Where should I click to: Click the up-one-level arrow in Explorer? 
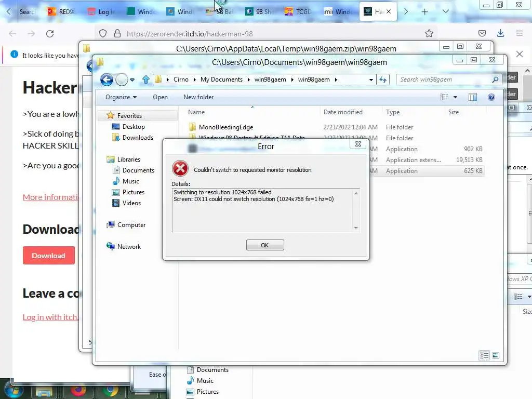coord(146,79)
